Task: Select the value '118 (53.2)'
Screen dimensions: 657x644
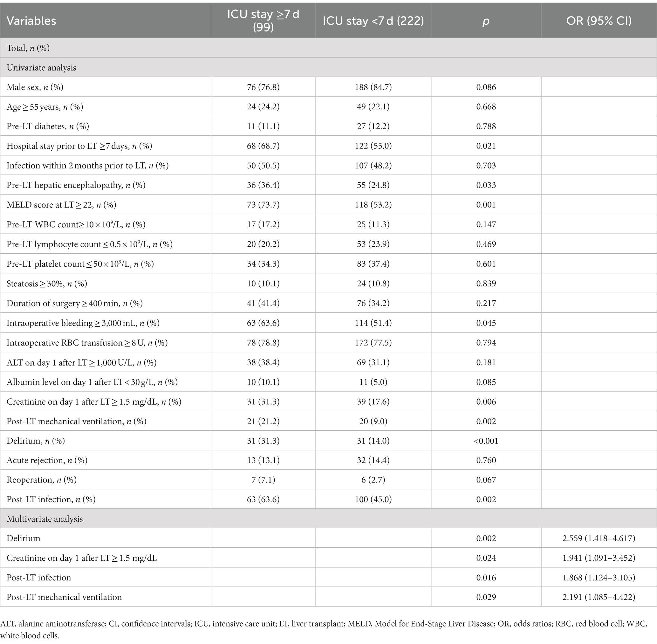Action: (373, 205)
